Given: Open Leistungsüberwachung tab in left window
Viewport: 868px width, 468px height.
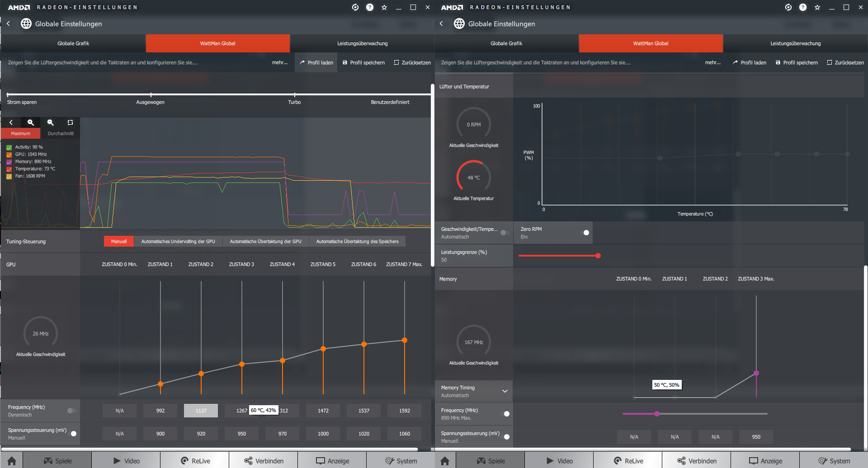Looking at the screenshot, I should pos(362,43).
